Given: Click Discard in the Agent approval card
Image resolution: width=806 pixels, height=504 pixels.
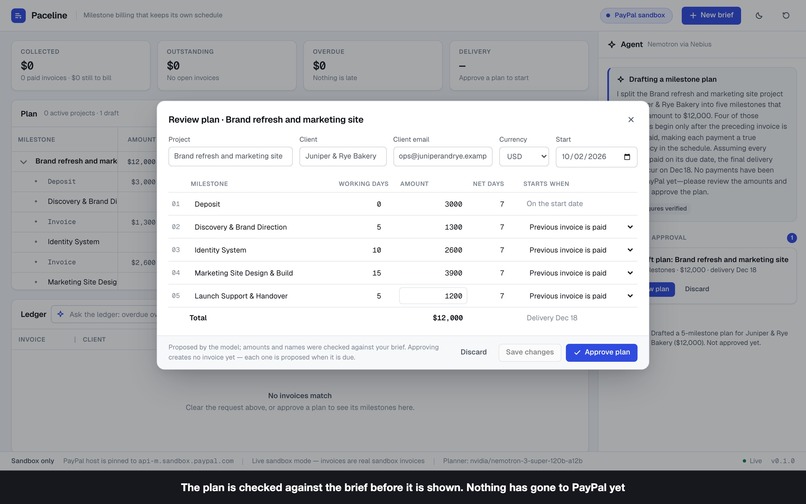Looking at the screenshot, I should pyautogui.click(x=697, y=289).
